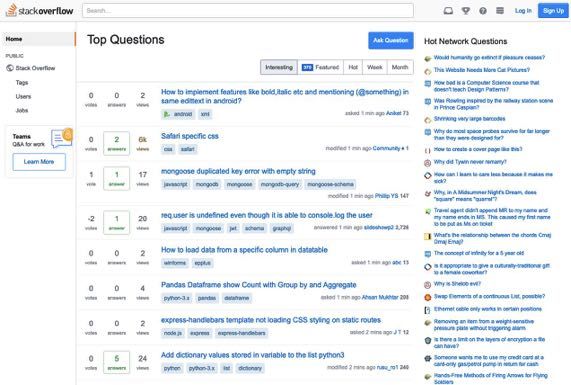571x385 pixels.
Task: Click the Log in link
Action: (x=523, y=11)
